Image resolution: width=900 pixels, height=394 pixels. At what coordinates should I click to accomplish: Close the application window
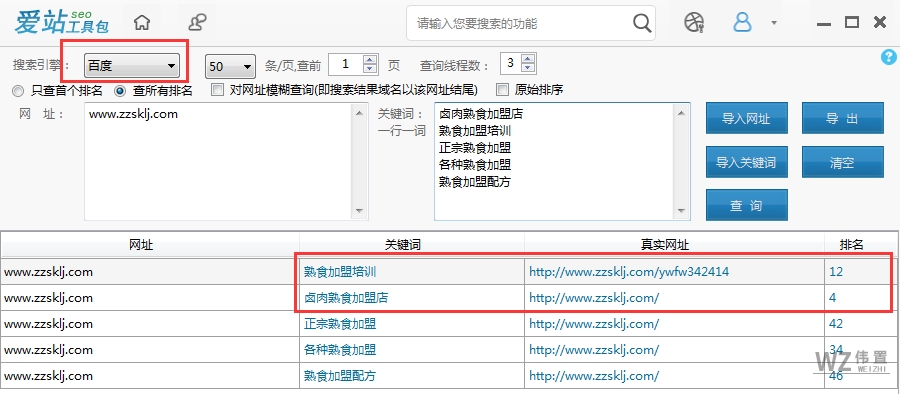(879, 22)
